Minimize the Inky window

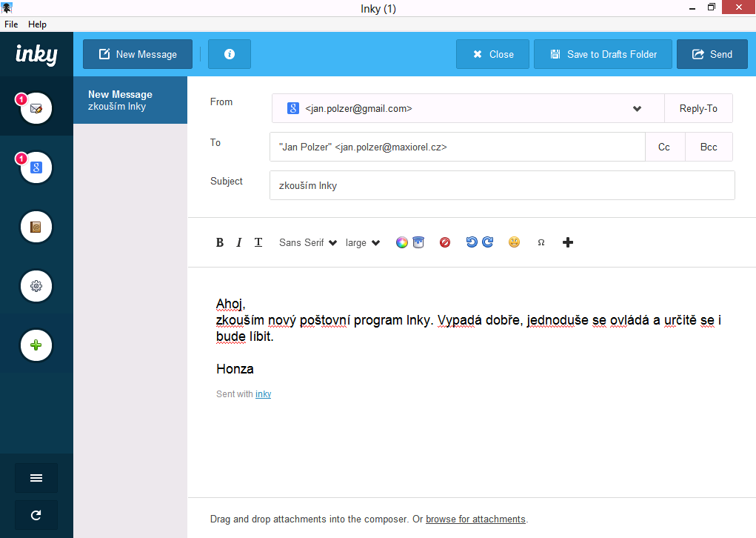[x=692, y=7]
